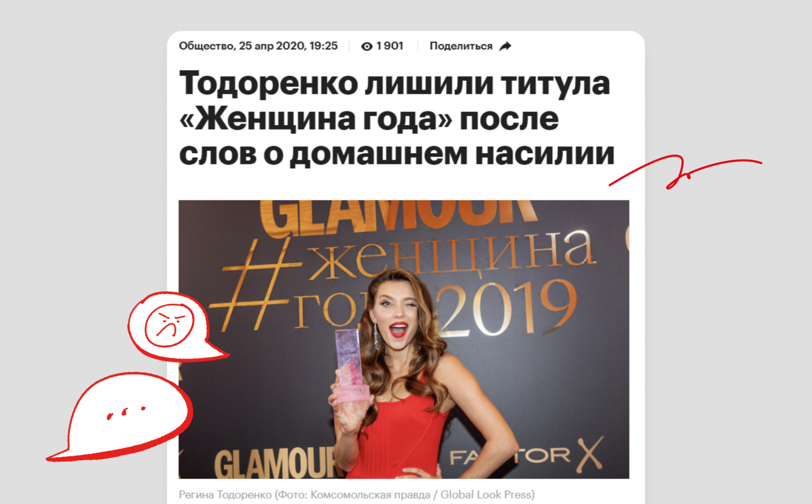812x504 pixels.
Task: Click the 2019 gold numbers in photo
Action: pos(507,310)
